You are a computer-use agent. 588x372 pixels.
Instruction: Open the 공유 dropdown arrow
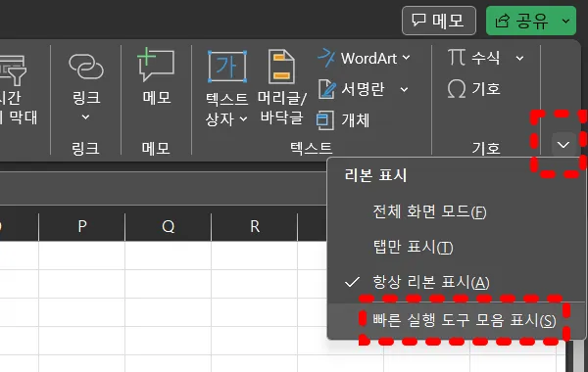(565, 21)
